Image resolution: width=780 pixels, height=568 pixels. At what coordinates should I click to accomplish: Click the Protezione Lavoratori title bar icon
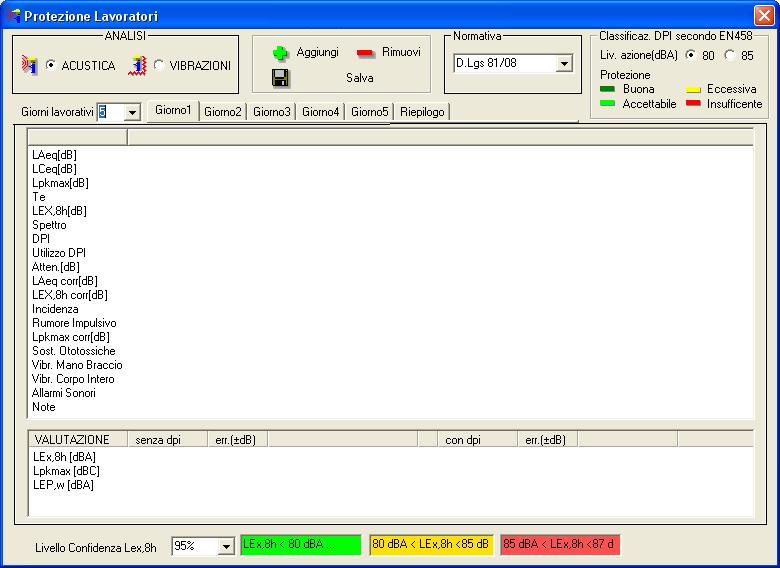[x=13, y=16]
